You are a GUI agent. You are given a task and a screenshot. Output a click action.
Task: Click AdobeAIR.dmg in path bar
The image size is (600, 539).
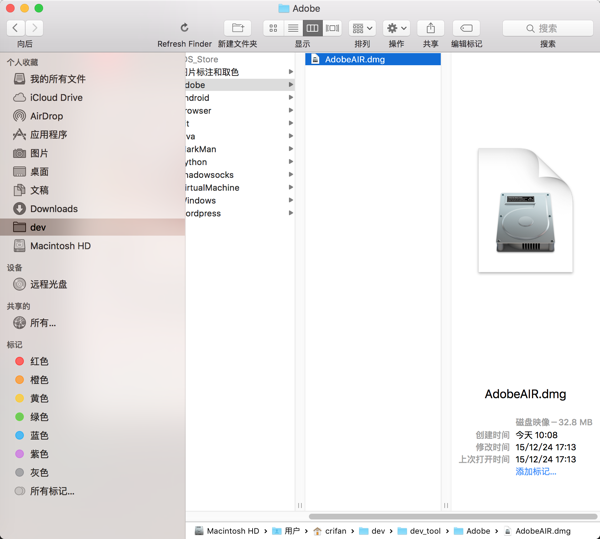(537, 531)
